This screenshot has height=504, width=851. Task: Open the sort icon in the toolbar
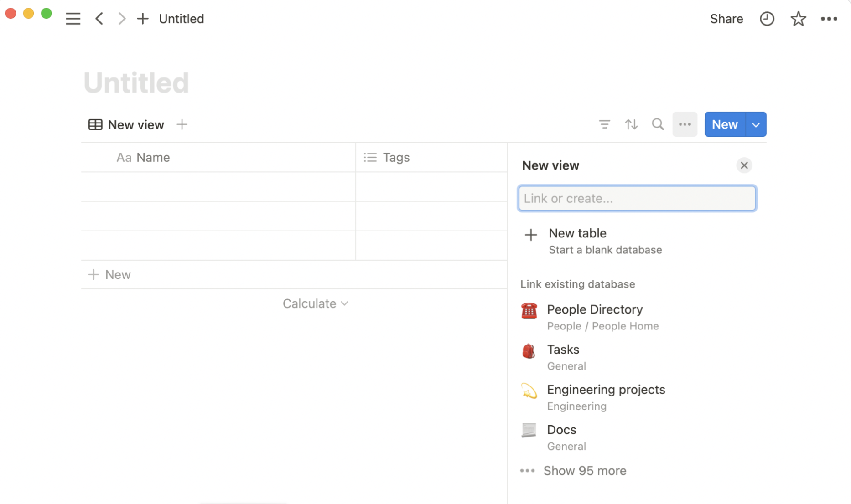click(631, 124)
